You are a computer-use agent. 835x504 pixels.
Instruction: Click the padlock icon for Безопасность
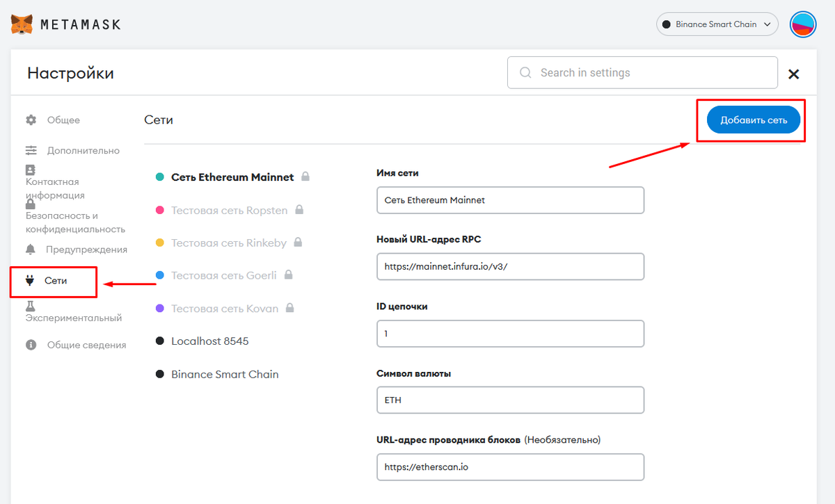(30, 204)
